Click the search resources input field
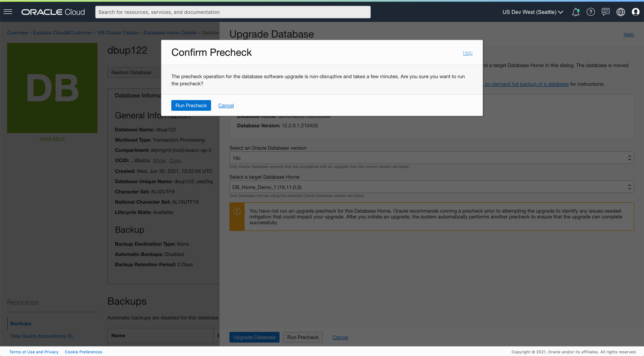 point(233,12)
